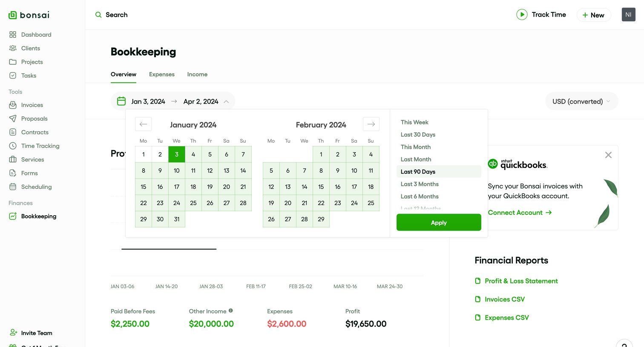Viewport: 644px width, 347px height.
Task: Dismiss the QuickBooks promo card
Action: pyautogui.click(x=608, y=155)
